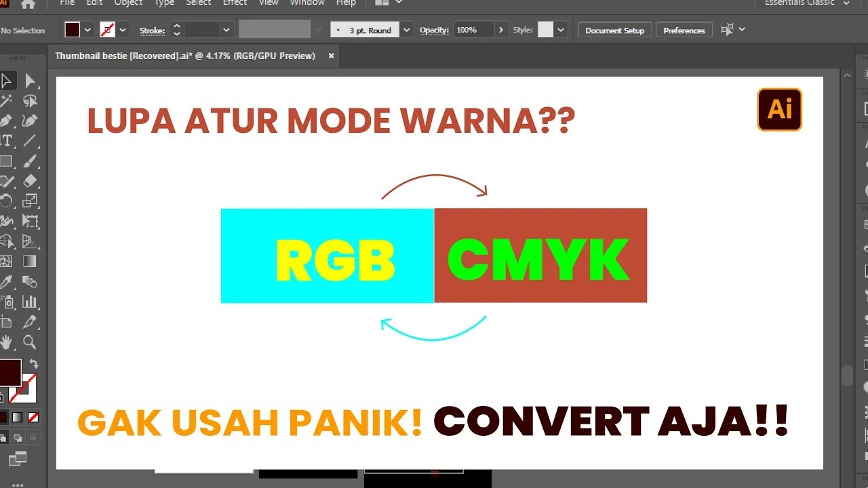This screenshot has height=488, width=868.
Task: Click the Opacity 100% input field
Action: [473, 30]
